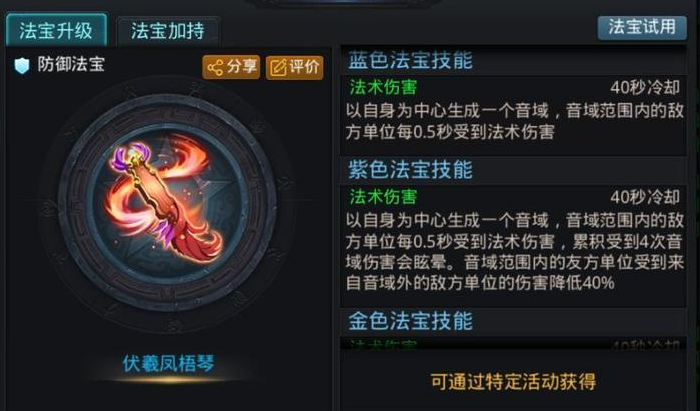Click the purple skill description paragraph
Image resolution: width=700 pixels, height=411 pixels.
(514, 252)
